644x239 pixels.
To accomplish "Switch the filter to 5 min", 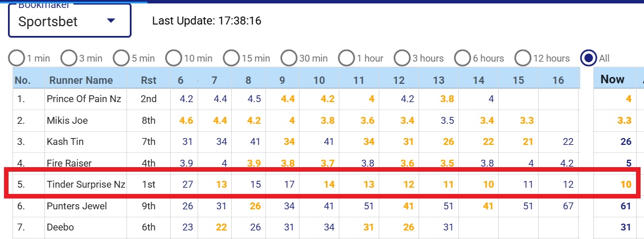I will (x=121, y=58).
